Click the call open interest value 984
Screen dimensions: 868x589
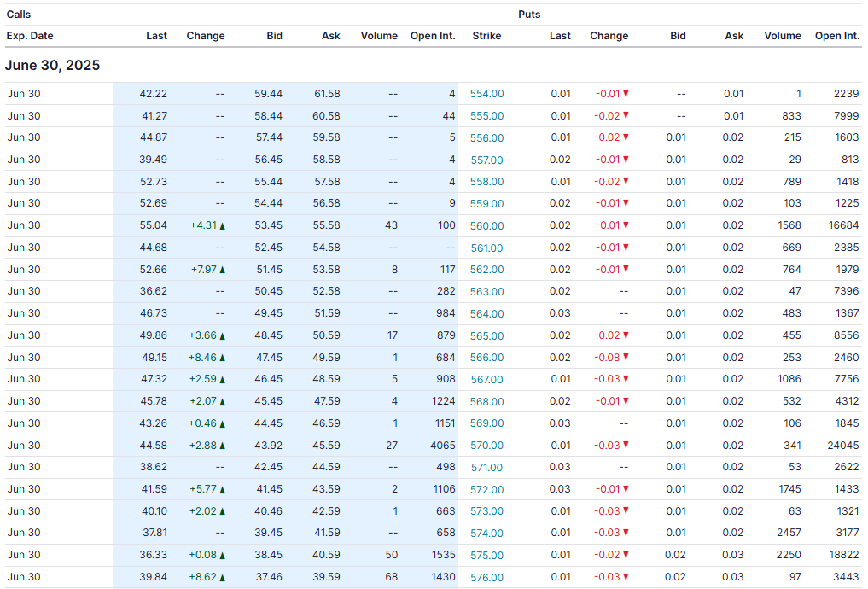point(446,313)
